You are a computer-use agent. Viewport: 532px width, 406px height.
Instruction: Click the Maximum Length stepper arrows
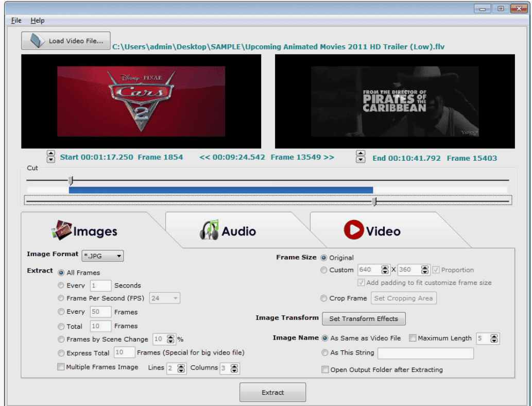(x=494, y=339)
